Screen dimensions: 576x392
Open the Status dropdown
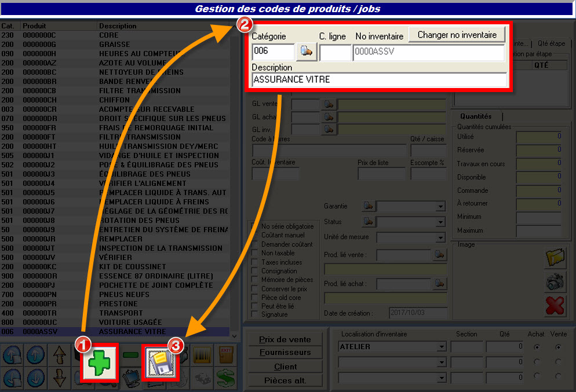pyautogui.click(x=440, y=222)
